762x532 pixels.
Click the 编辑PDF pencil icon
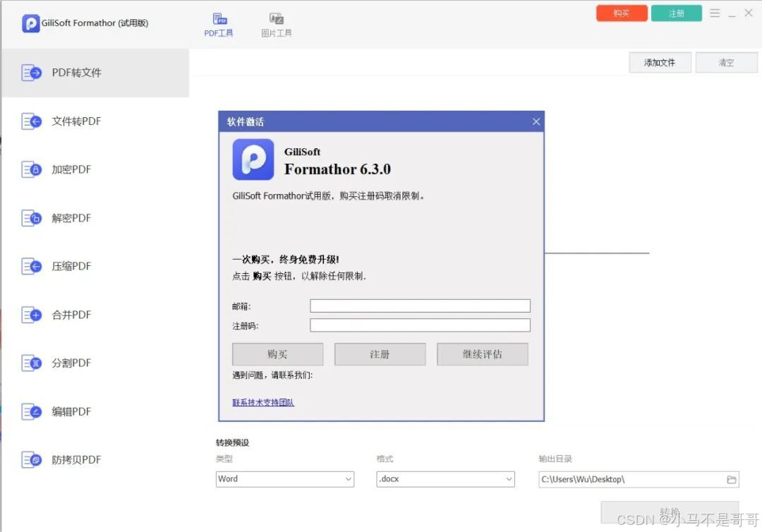coord(32,411)
